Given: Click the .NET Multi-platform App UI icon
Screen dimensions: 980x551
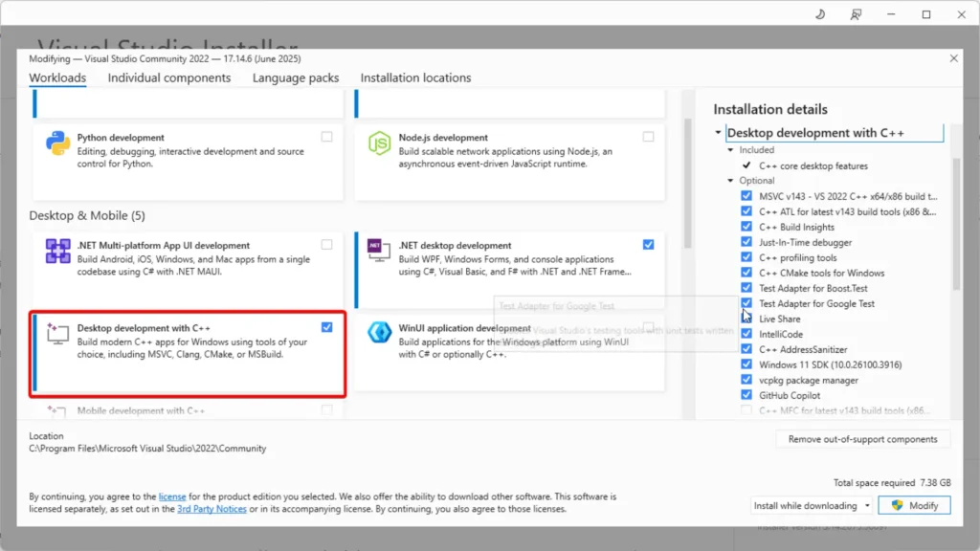Looking at the screenshot, I should (x=57, y=252).
